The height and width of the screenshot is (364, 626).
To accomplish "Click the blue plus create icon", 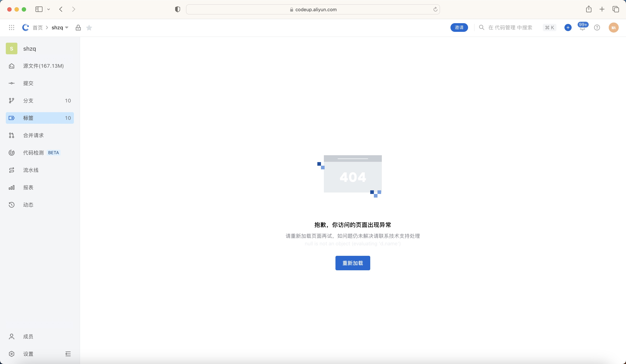I will [568, 27].
